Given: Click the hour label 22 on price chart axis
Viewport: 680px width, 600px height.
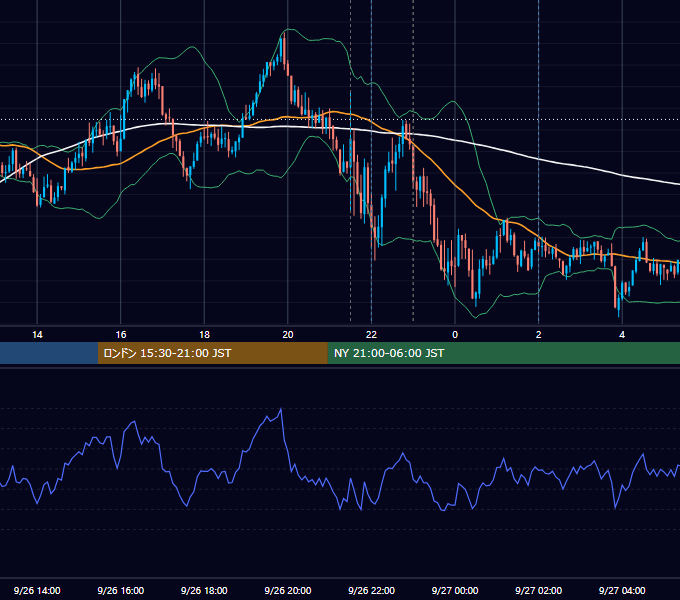Looking at the screenshot, I should pyautogui.click(x=371, y=335).
